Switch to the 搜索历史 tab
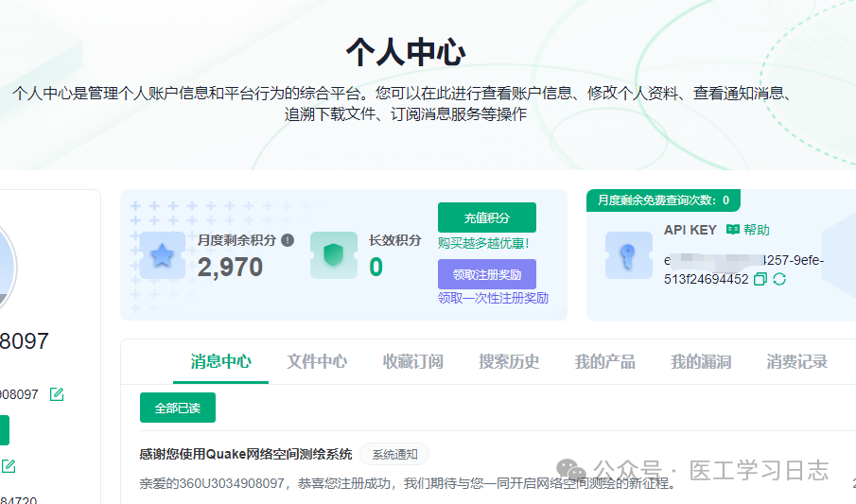This screenshot has width=856, height=504. [x=509, y=361]
